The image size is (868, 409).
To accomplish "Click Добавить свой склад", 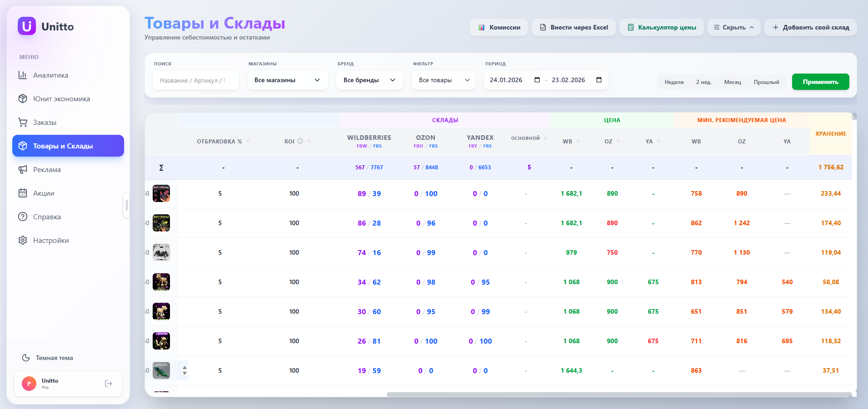I will point(811,27).
